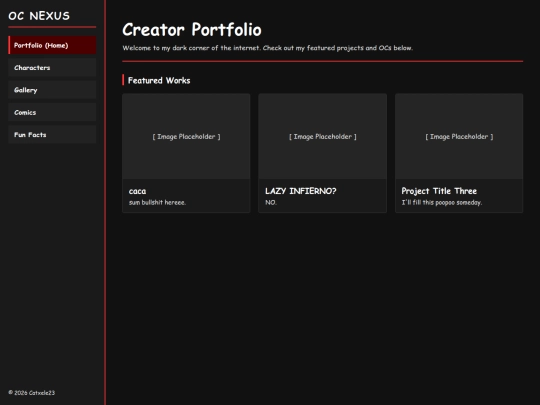
Task: Open the LAZY INFIERNO? image placeholder
Action: click(x=323, y=136)
